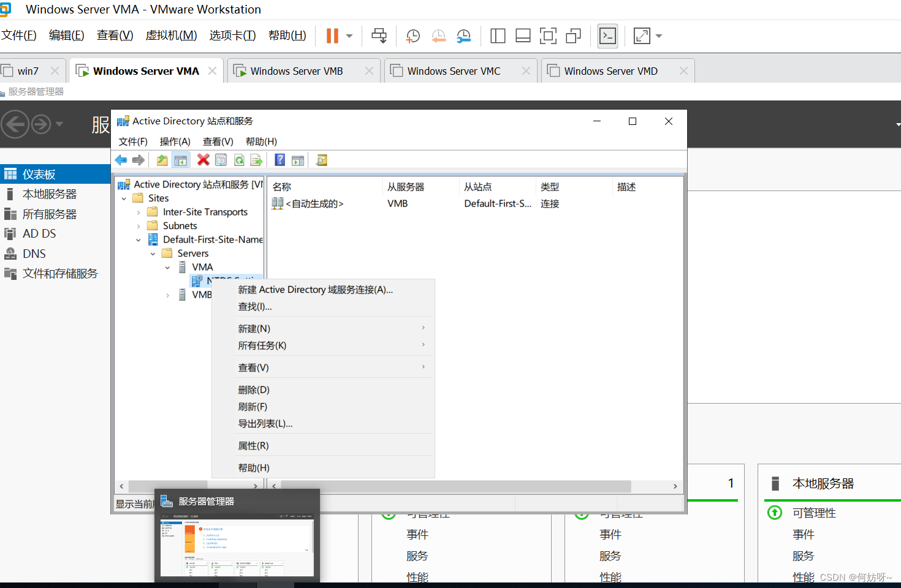This screenshot has height=588, width=901.
Task: Click the blue Help question mark icon
Action: click(x=279, y=160)
